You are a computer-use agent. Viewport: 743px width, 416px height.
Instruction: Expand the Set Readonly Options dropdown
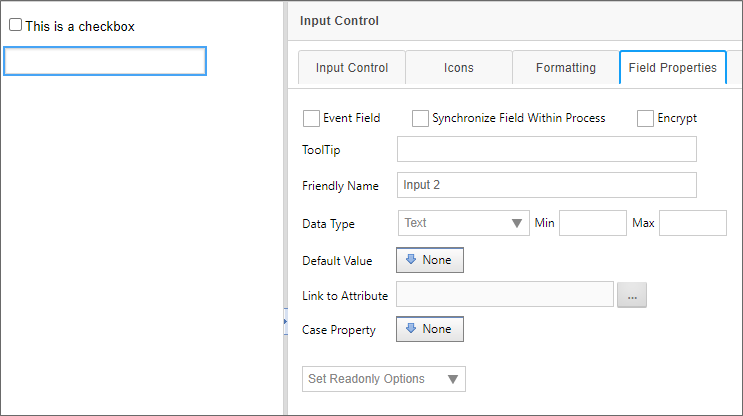(x=384, y=379)
